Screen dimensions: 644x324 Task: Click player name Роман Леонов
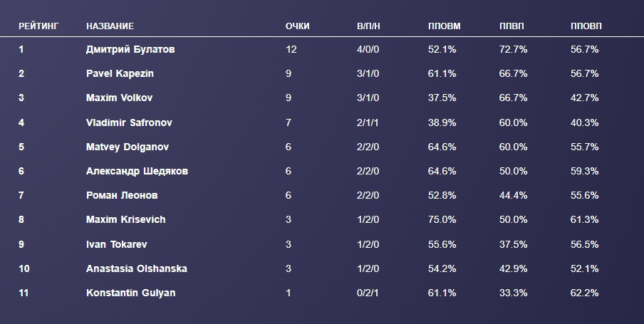coord(122,195)
